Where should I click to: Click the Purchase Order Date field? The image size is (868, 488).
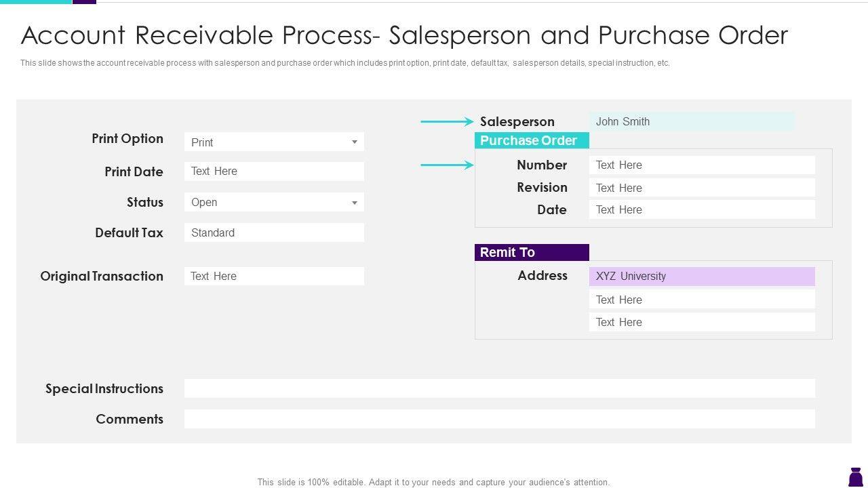(702, 209)
